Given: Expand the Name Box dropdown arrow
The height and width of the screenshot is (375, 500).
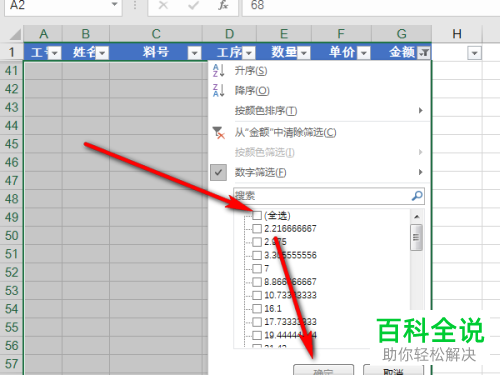Looking at the screenshot, I should (115, 5).
